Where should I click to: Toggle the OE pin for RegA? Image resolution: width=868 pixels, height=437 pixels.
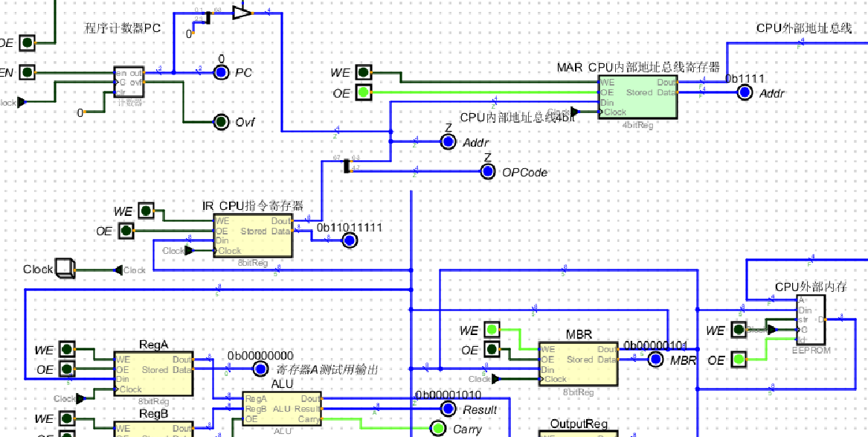(66, 369)
